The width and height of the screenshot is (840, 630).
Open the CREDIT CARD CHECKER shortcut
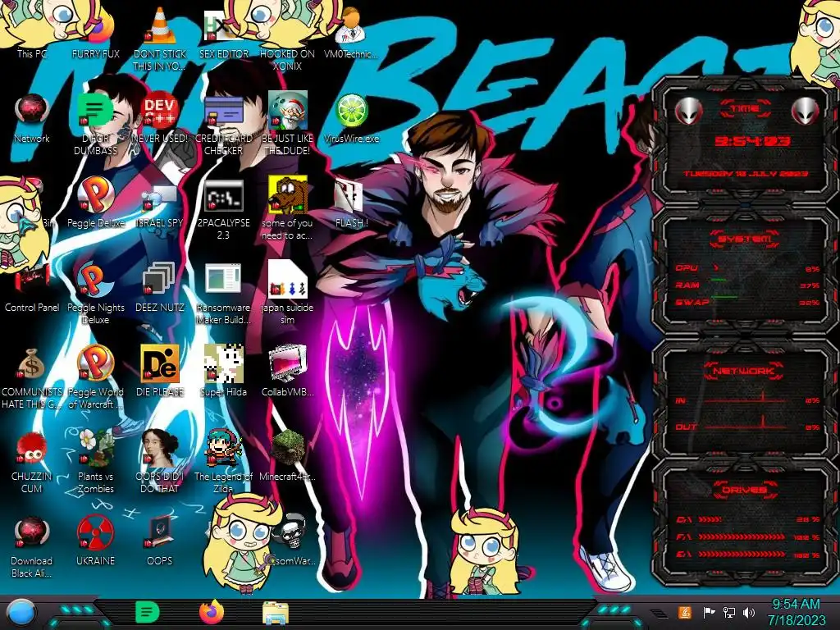coord(223,125)
